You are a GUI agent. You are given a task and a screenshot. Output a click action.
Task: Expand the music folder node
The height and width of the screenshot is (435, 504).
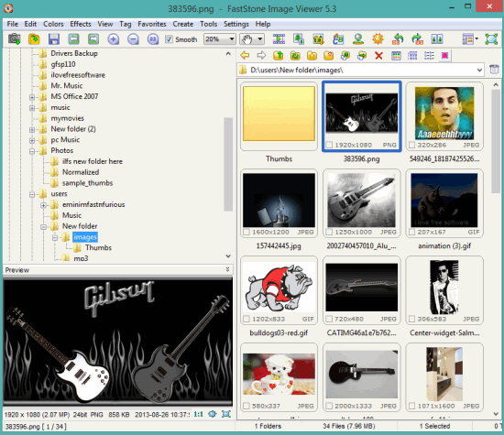coord(32,108)
